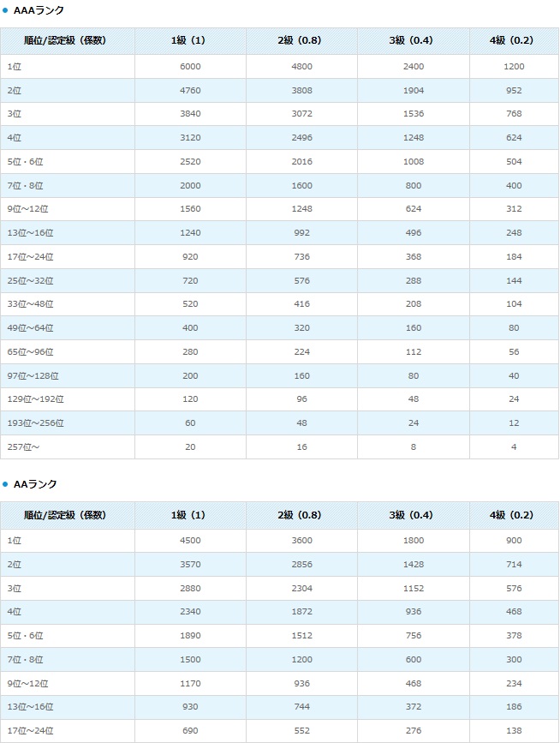The height and width of the screenshot is (743, 560).
Task: Click the 13位~16位 label in AAA table
Action: pos(30,233)
